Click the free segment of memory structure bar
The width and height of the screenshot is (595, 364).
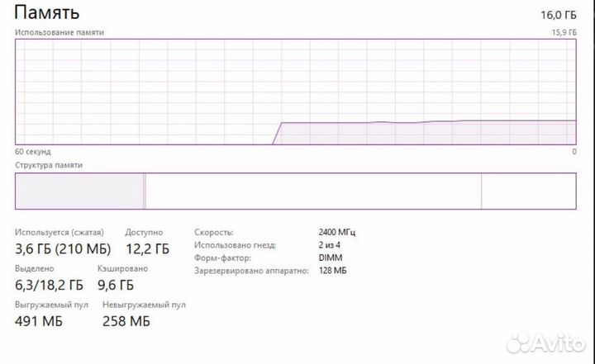(528, 191)
